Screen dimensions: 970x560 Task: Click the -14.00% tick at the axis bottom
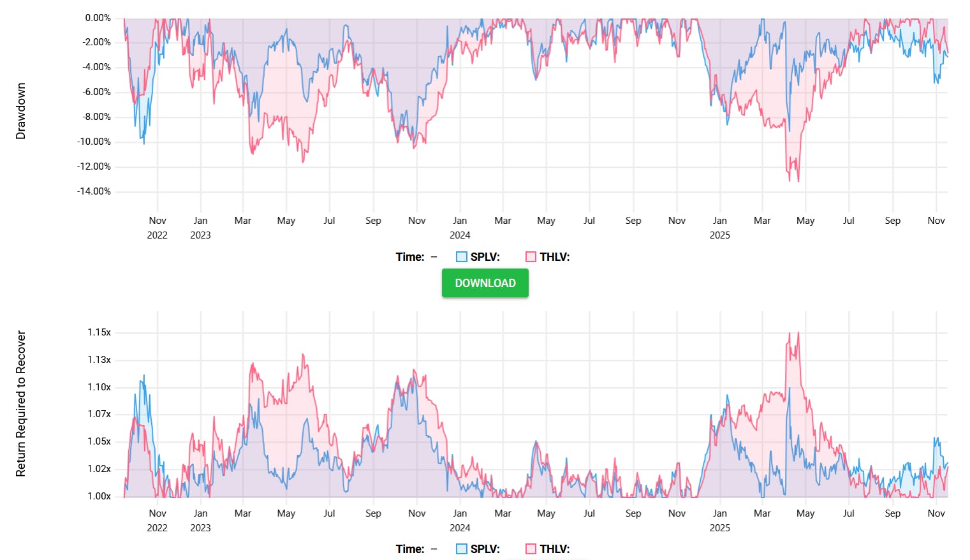pyautogui.click(x=92, y=191)
